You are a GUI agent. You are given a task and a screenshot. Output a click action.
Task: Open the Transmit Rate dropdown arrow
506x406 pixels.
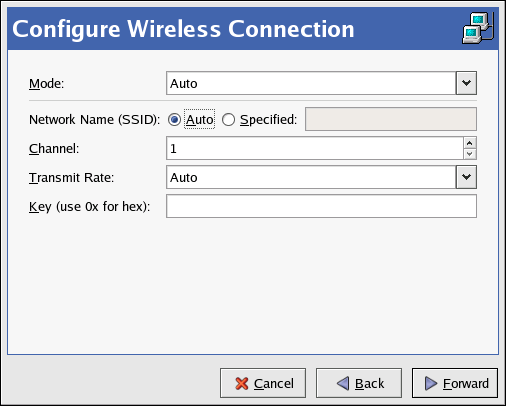click(x=466, y=177)
